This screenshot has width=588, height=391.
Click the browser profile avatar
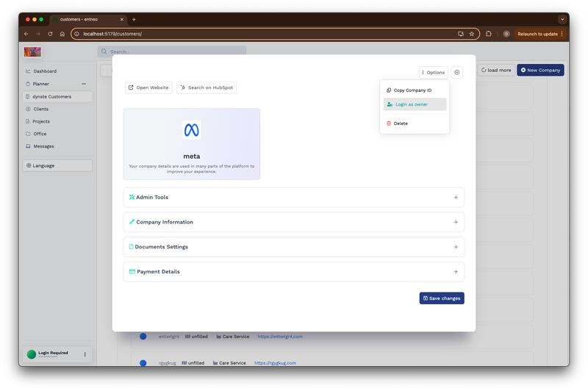506,34
